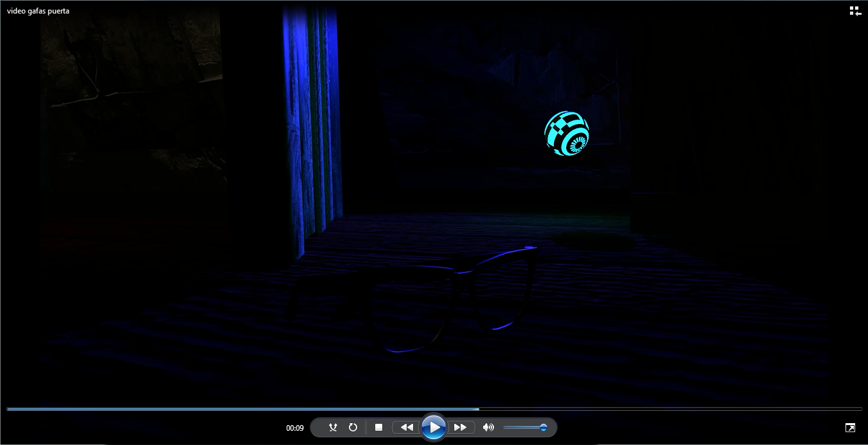Adjust the volume slider
This screenshot has height=445, width=868.
(x=526, y=427)
